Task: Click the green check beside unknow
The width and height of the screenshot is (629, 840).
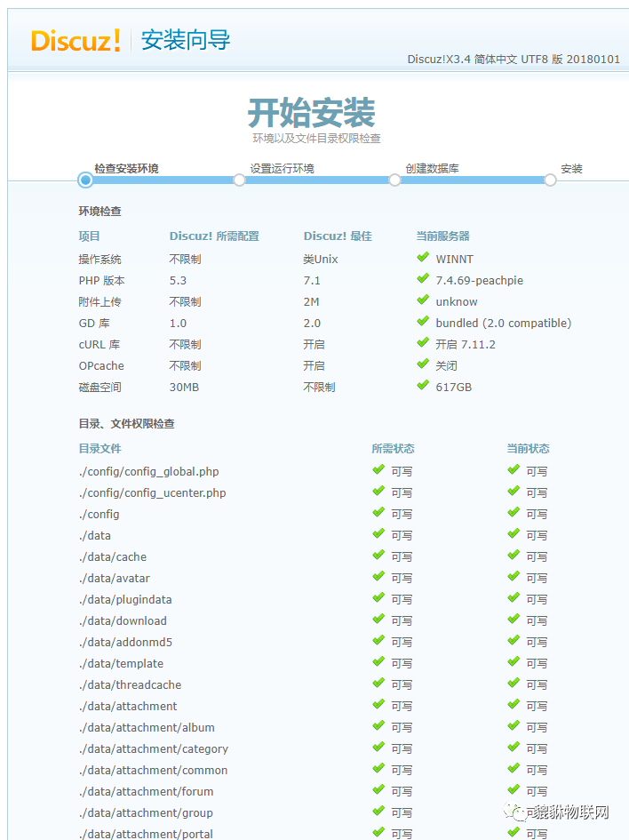Action: tap(423, 300)
